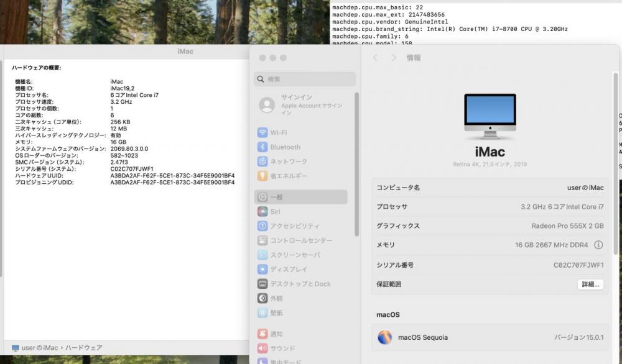Click the serial C02C707FJWF1 in 情報 pane
The image size is (622, 364).
[x=578, y=265]
